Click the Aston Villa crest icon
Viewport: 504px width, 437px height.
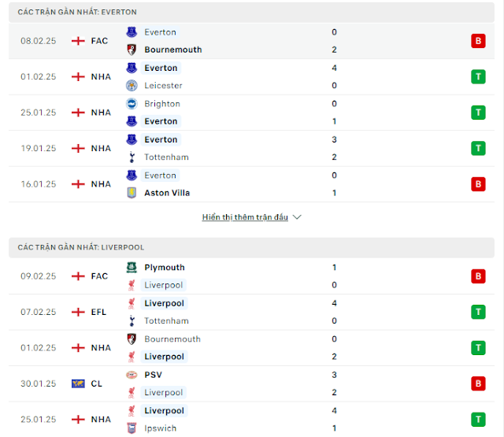coord(132,193)
